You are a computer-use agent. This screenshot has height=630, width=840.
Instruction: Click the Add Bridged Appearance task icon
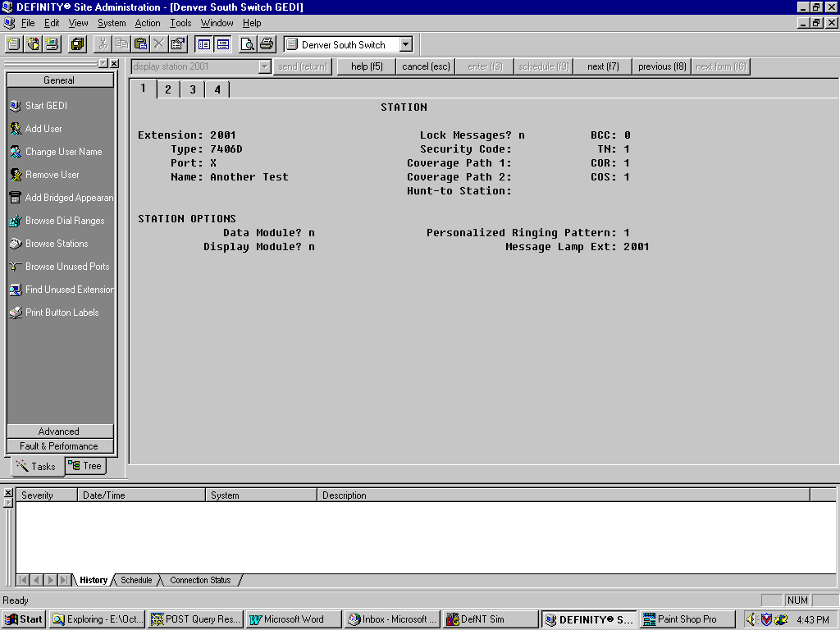(x=16, y=199)
